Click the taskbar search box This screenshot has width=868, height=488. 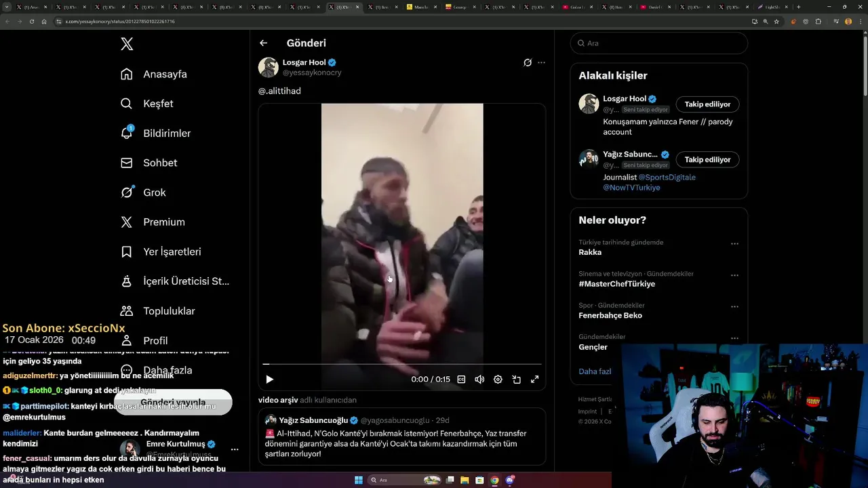pyautogui.click(x=406, y=480)
